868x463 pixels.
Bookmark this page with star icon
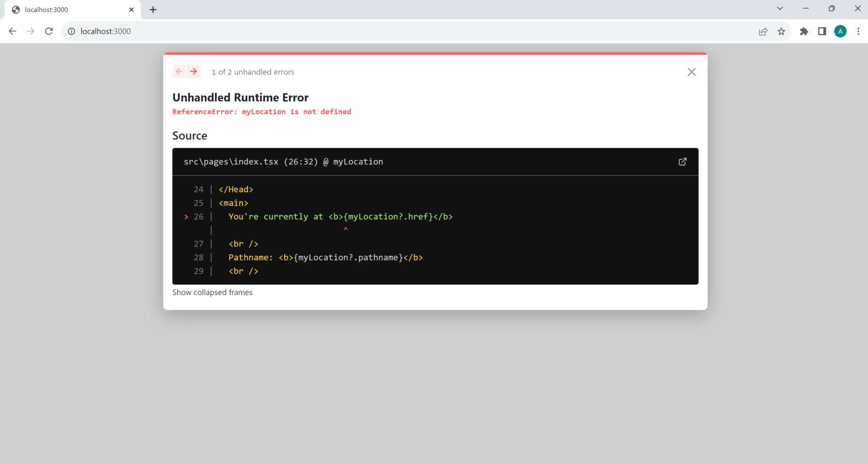[781, 31]
